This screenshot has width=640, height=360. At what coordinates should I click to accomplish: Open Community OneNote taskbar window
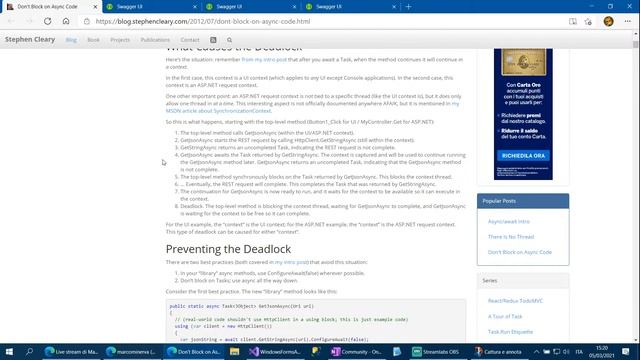click(357, 351)
